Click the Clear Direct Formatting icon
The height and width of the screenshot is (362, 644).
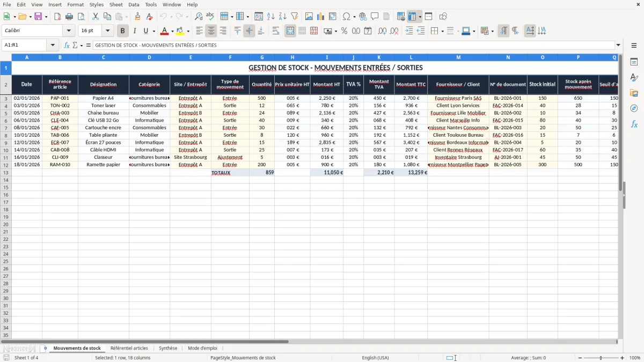pyautogui.click(x=149, y=17)
